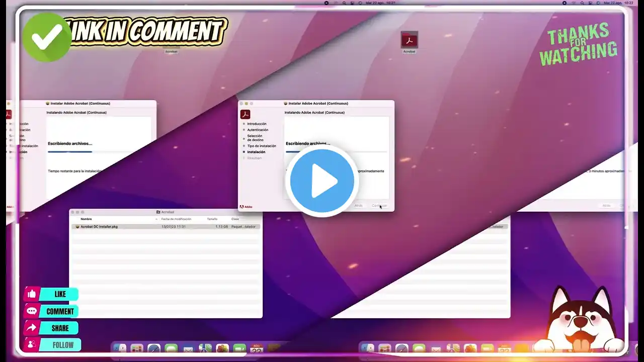Select the Resumen step in center installer
Viewport: 644px width, 362px height.
(254, 158)
